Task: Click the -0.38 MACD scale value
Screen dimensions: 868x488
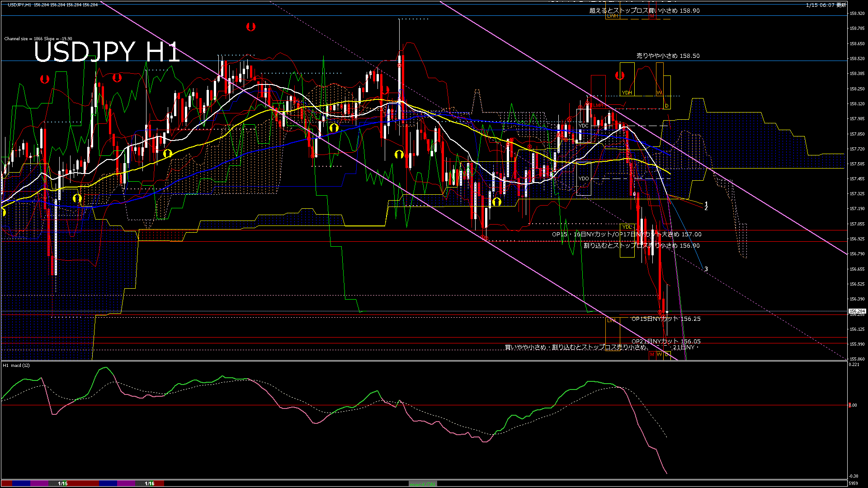Action: [854, 476]
